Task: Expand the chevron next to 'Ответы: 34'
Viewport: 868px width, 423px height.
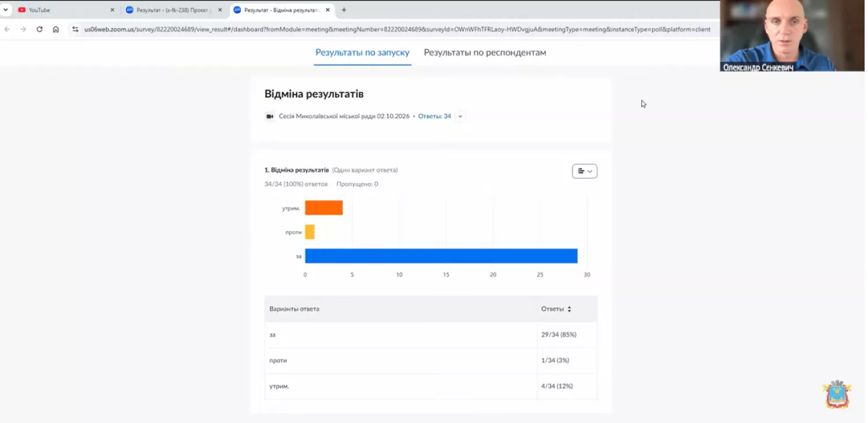Action: [x=460, y=116]
